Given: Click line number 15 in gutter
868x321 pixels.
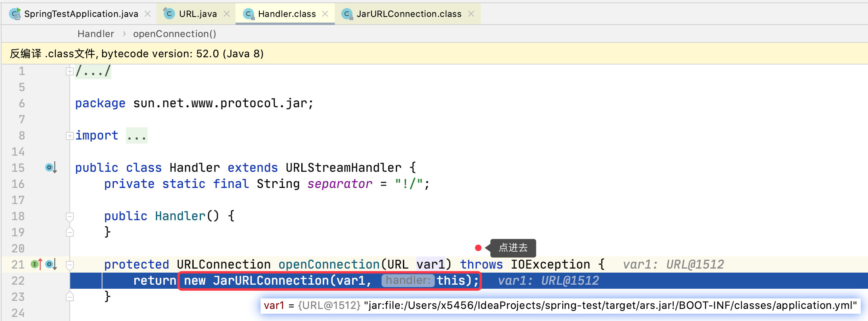Looking at the screenshot, I should [x=18, y=168].
